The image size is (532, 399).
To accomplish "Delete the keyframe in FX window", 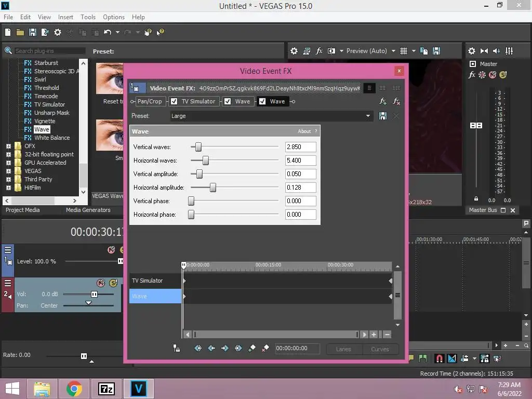I will click(x=265, y=348).
